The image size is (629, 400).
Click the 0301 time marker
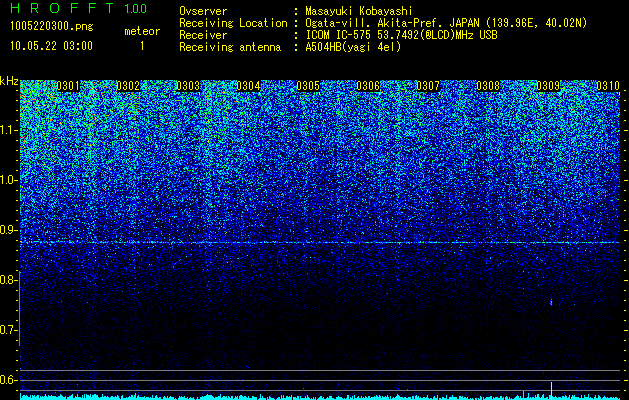point(68,86)
